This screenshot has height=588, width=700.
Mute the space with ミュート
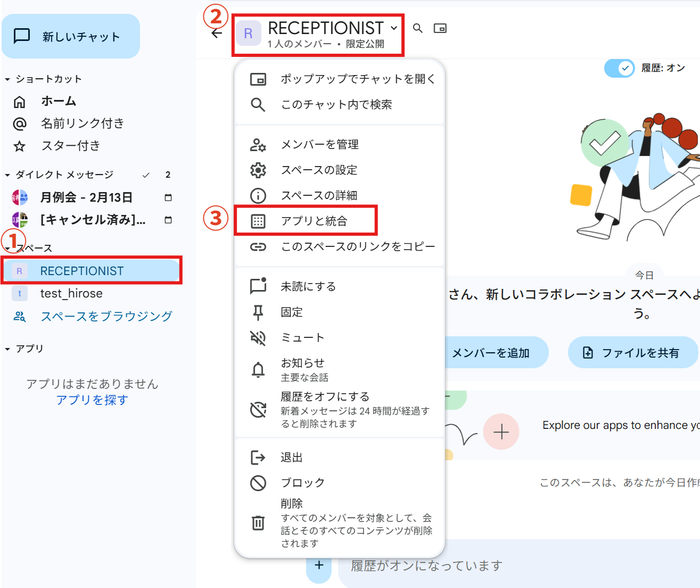pyautogui.click(x=302, y=338)
